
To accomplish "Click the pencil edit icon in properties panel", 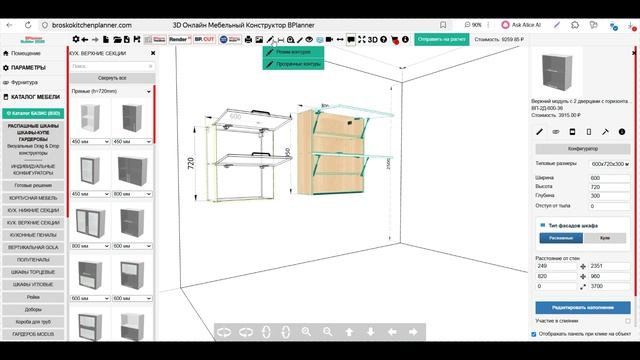I will [539, 132].
